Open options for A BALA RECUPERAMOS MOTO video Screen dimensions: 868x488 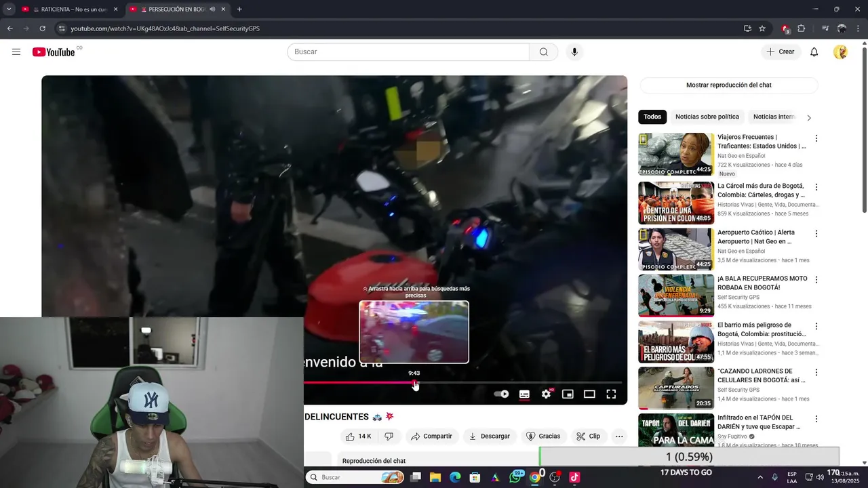[816, 280]
